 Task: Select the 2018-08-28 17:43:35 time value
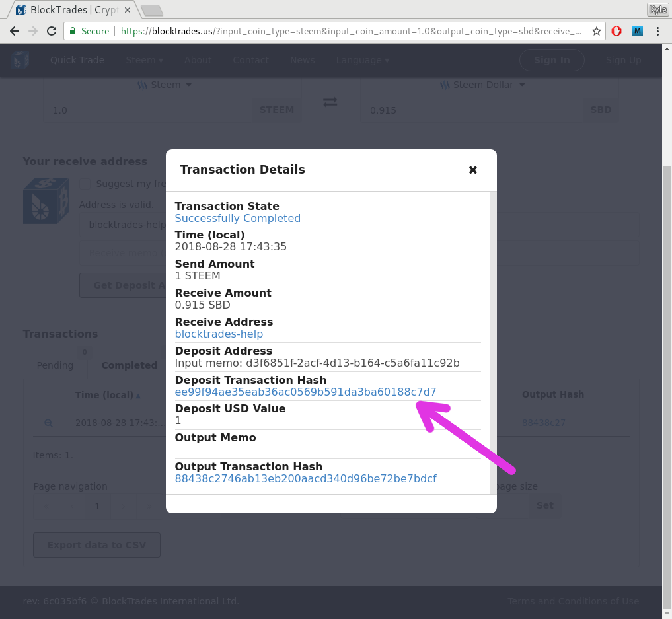coord(231,247)
